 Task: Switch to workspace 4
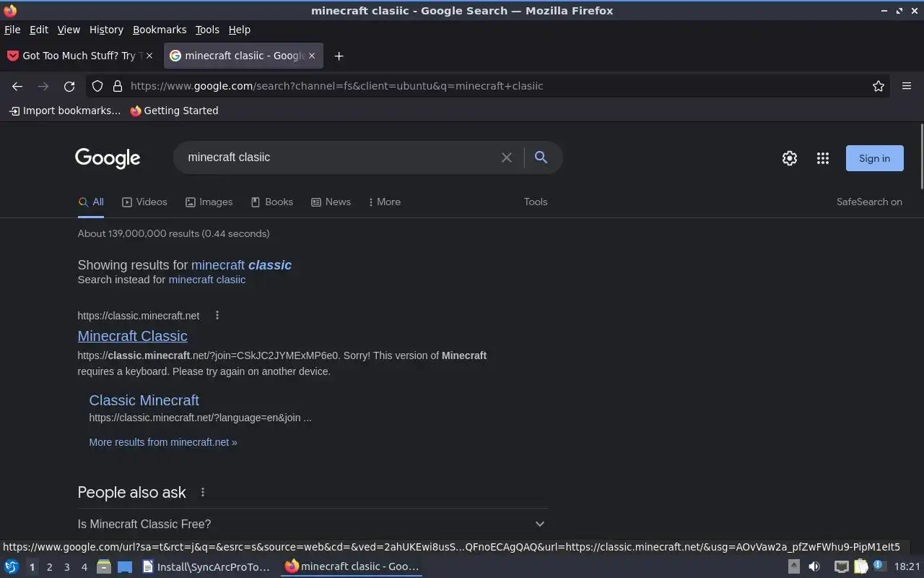pos(84,567)
